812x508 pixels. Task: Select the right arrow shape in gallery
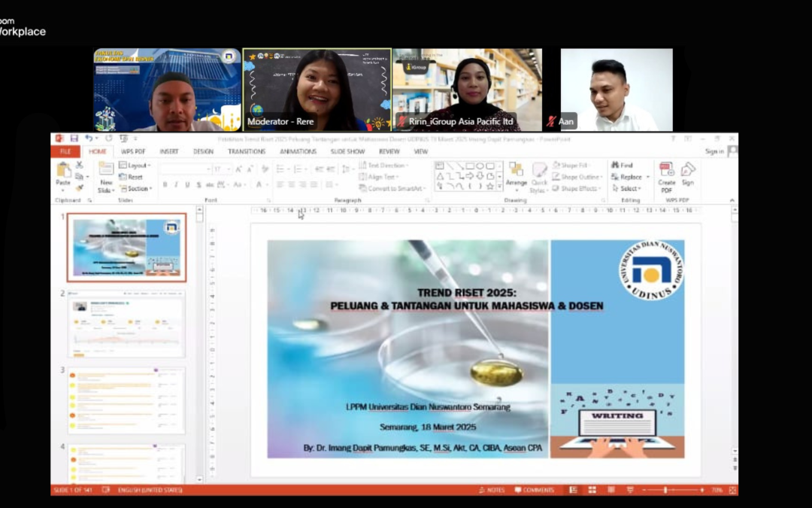[470, 175]
